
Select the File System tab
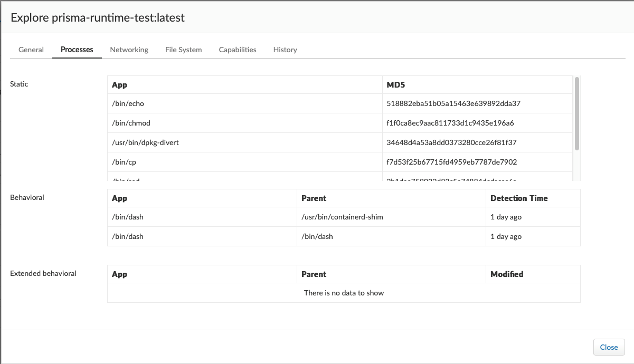(183, 50)
